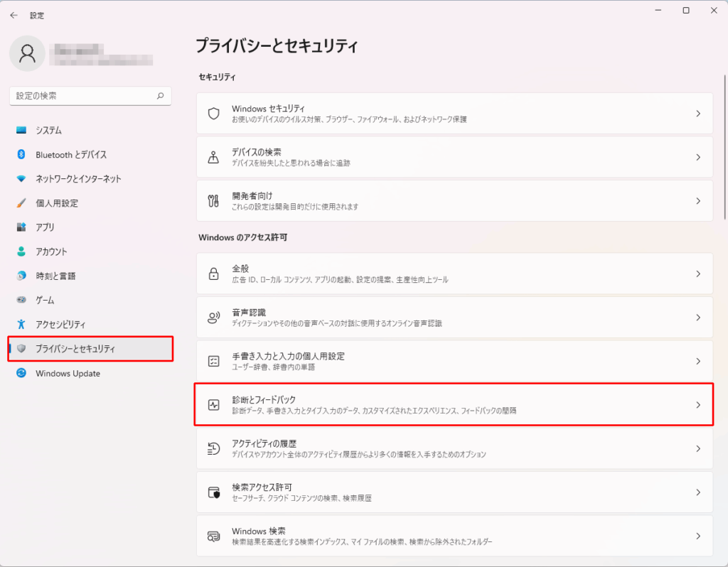Click the ネットワーク wifi icon

pos(21,178)
